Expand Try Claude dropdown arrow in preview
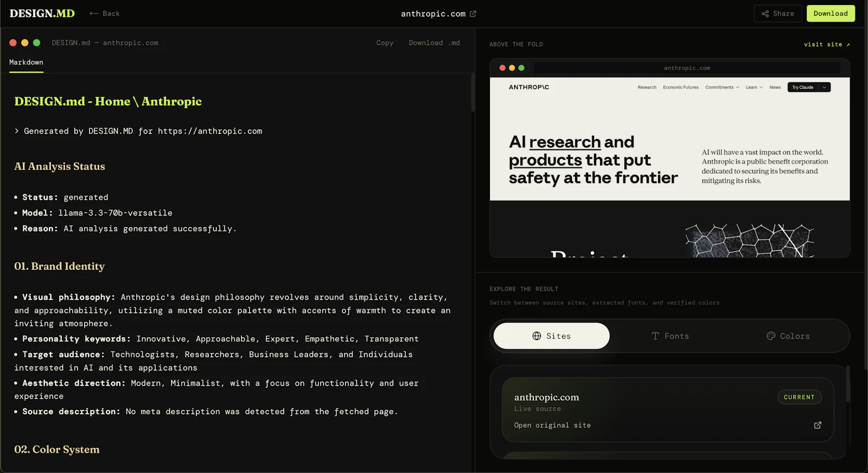The image size is (868, 473). coord(825,87)
